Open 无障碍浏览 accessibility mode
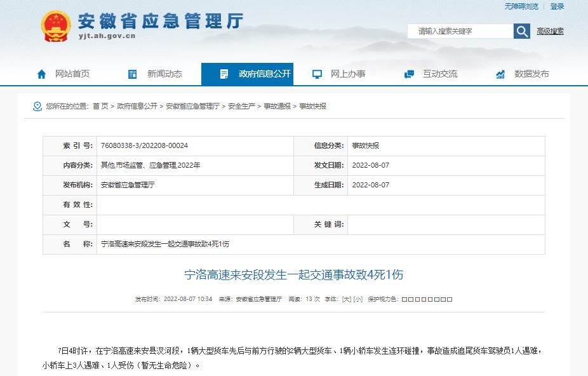The width and height of the screenshot is (588, 376). point(521,6)
